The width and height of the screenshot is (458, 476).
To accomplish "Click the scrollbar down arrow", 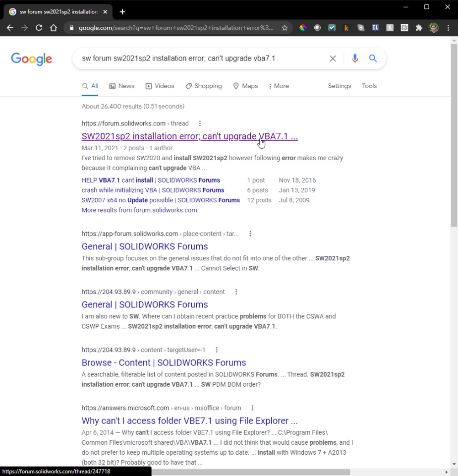I will [454, 465].
